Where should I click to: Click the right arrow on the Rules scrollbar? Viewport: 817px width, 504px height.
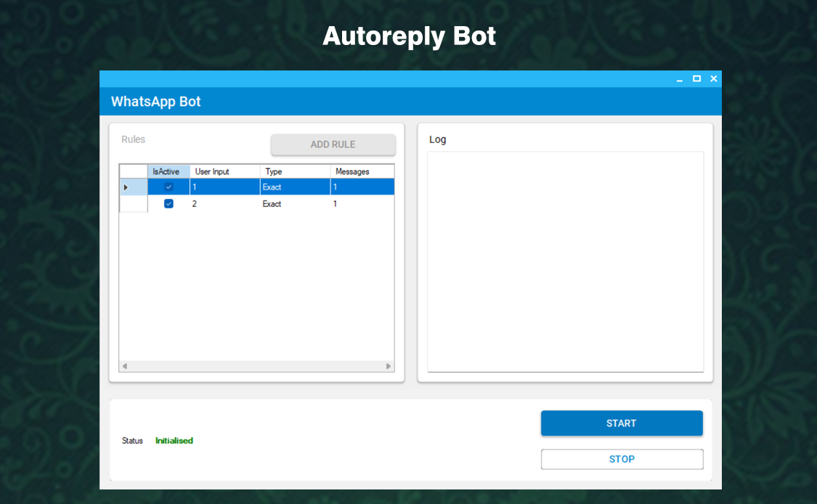(388, 367)
